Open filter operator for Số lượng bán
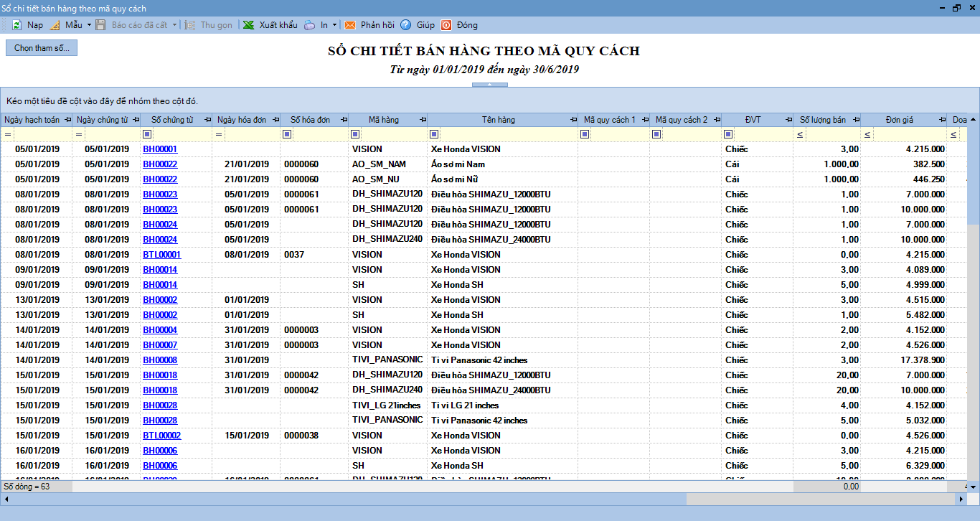The width and height of the screenshot is (980, 521). pos(799,134)
